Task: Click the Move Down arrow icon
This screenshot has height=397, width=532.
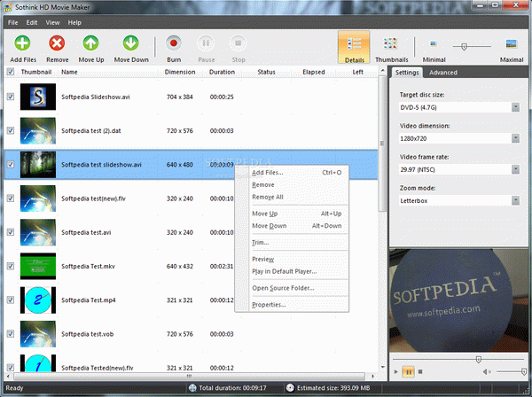Action: tap(131, 43)
